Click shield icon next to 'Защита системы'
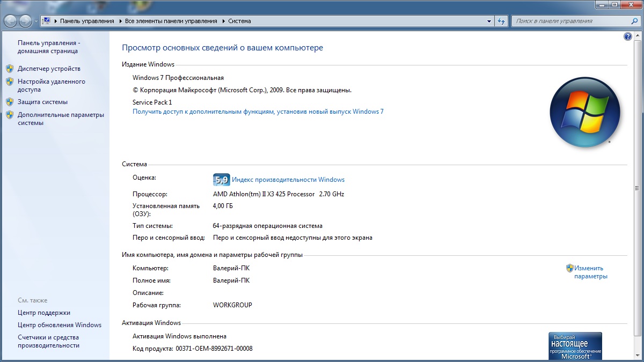Viewport: 644px width, 362px height. 10,102
